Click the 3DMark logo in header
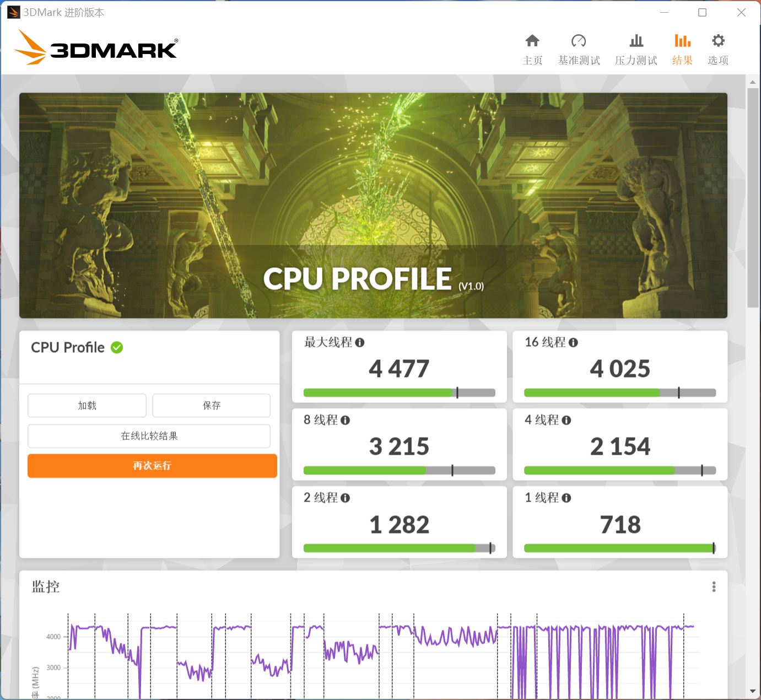Screen dimensions: 761x700 tap(96, 47)
